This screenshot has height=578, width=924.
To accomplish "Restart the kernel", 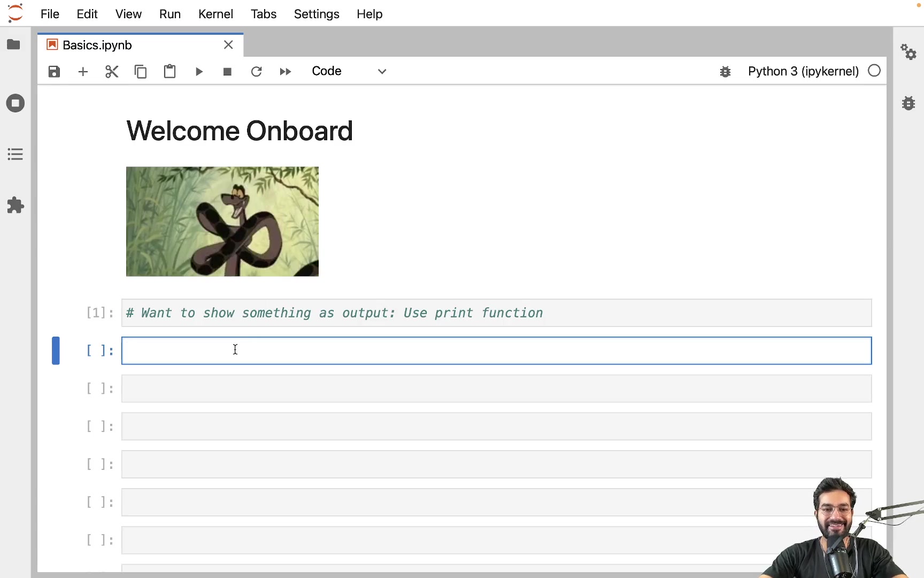I will [256, 71].
